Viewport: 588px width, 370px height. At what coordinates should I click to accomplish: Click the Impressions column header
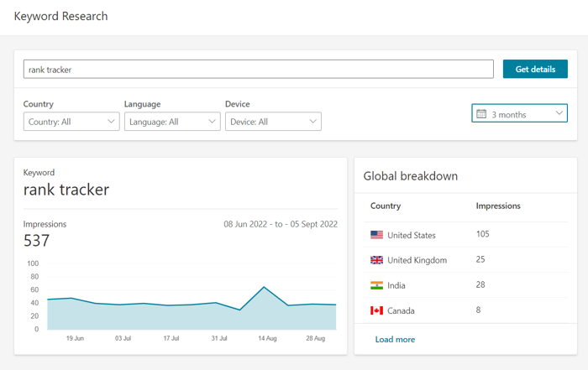498,206
